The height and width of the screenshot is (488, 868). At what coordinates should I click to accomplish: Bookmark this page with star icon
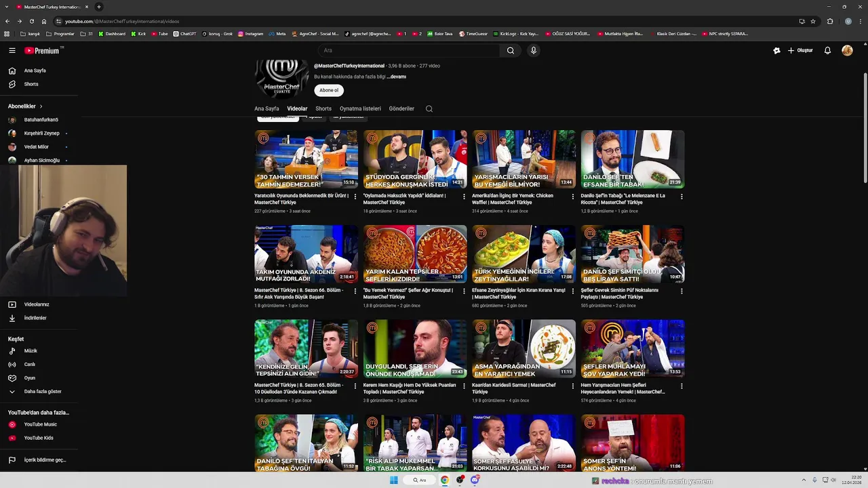click(813, 21)
